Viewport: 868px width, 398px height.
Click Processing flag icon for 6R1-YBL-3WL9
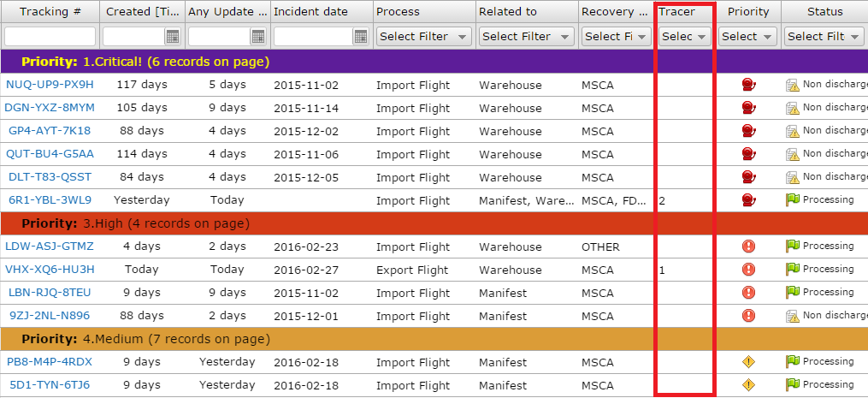[x=792, y=200]
